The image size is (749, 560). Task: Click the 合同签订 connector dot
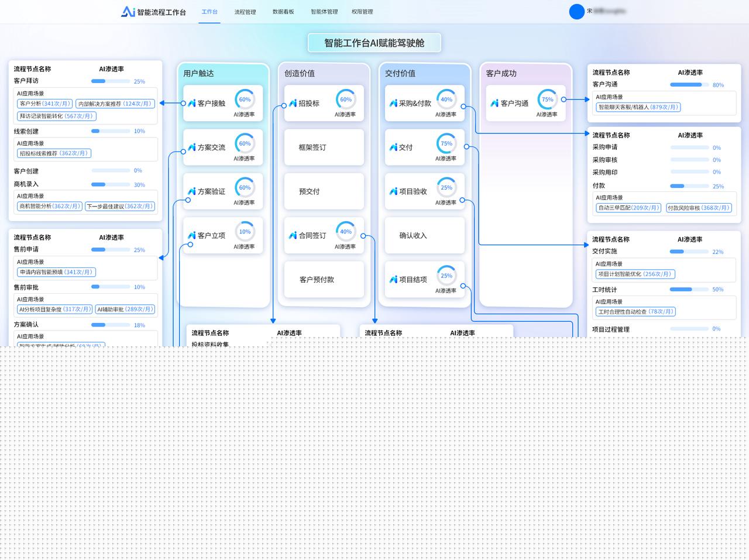tap(363, 236)
